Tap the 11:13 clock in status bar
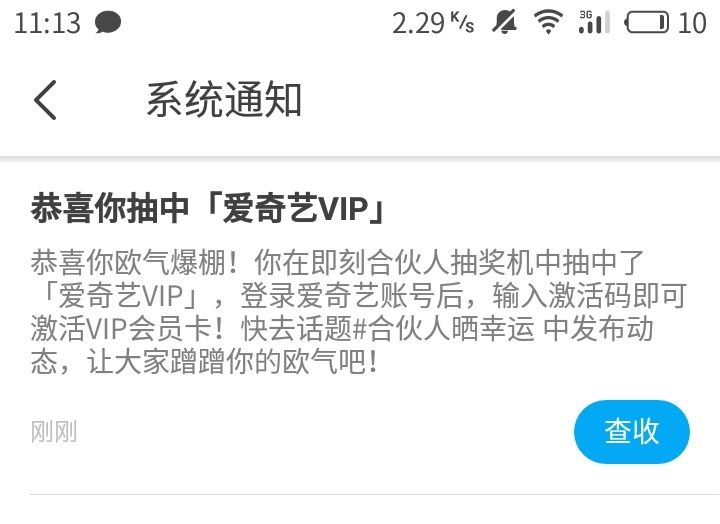This screenshot has height=524, width=720. coord(47,23)
